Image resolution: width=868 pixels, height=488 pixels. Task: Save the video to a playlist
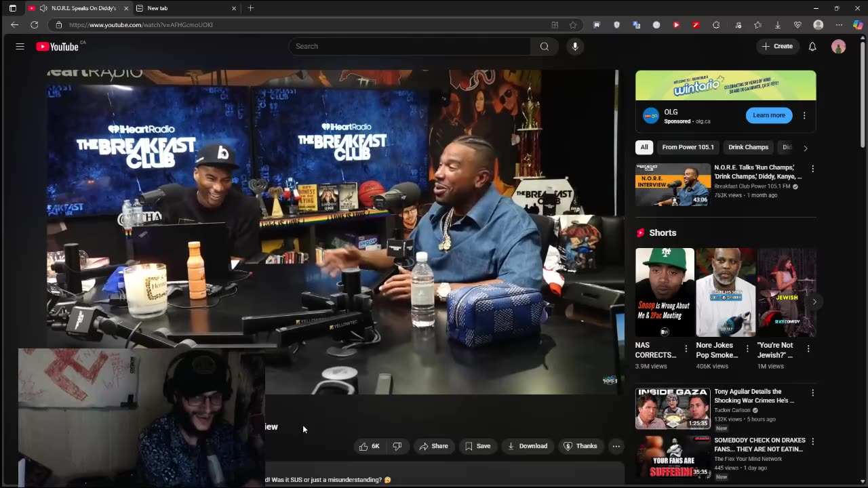pyautogui.click(x=477, y=446)
